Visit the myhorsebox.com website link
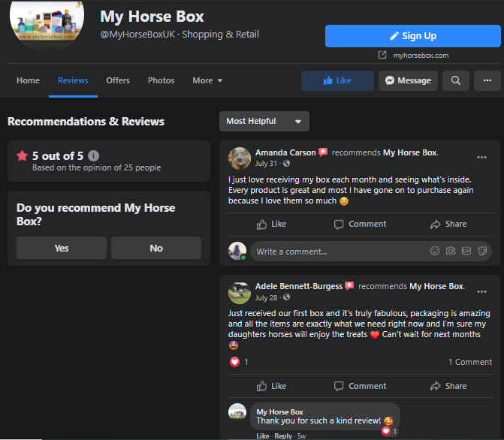504x440 pixels. 421,56
